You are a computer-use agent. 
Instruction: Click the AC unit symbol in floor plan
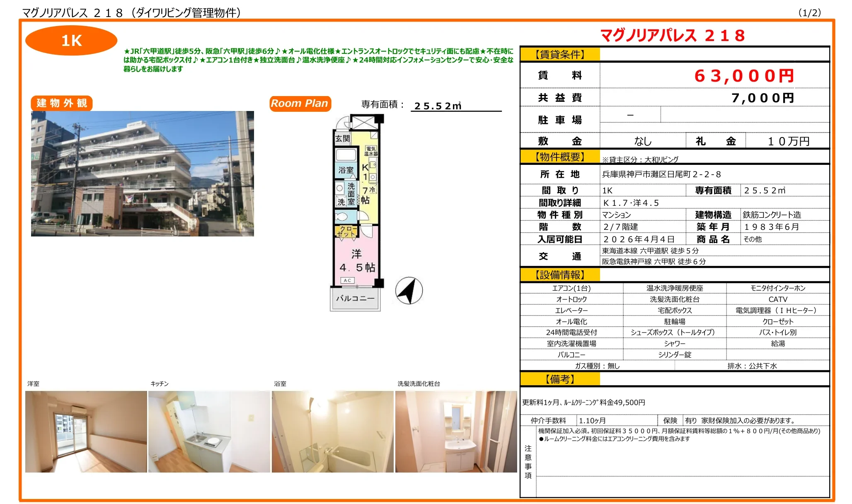point(347,280)
